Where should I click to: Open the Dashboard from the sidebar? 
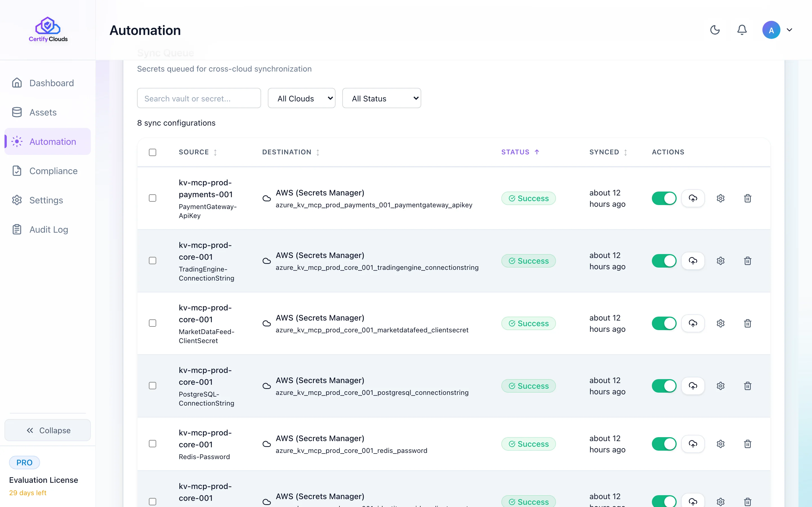tap(51, 83)
